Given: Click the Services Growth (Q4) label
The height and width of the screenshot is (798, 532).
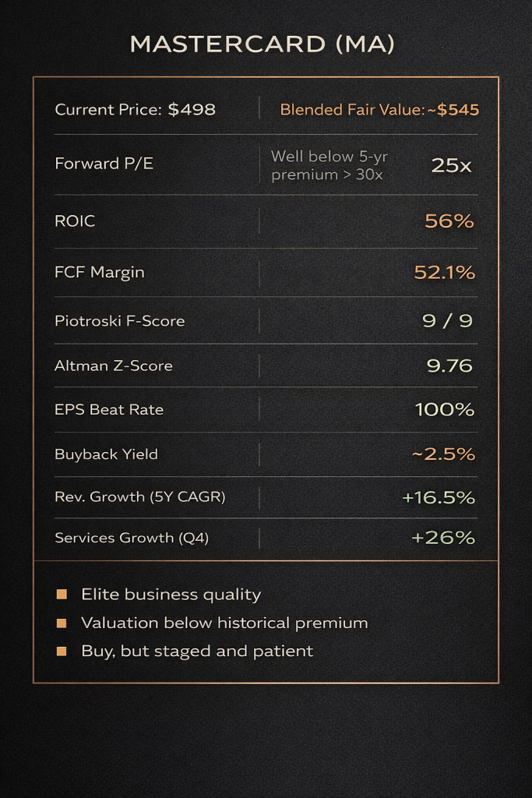Looking at the screenshot, I should [132, 538].
